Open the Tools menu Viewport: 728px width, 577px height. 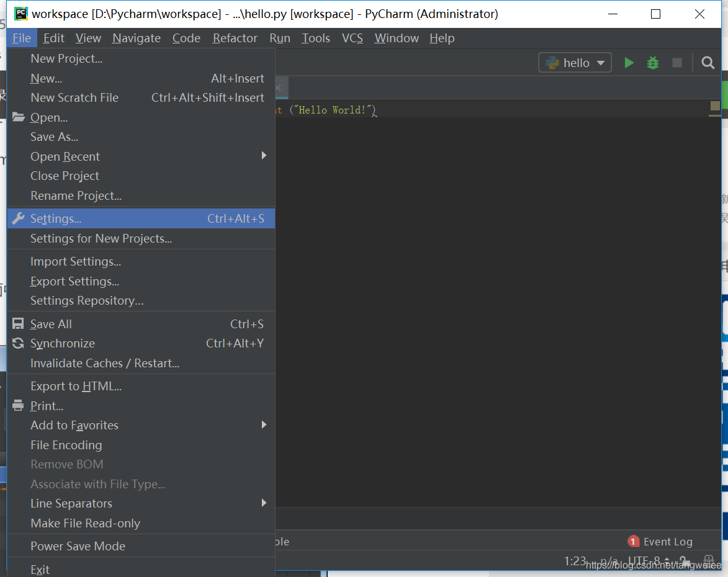click(316, 38)
